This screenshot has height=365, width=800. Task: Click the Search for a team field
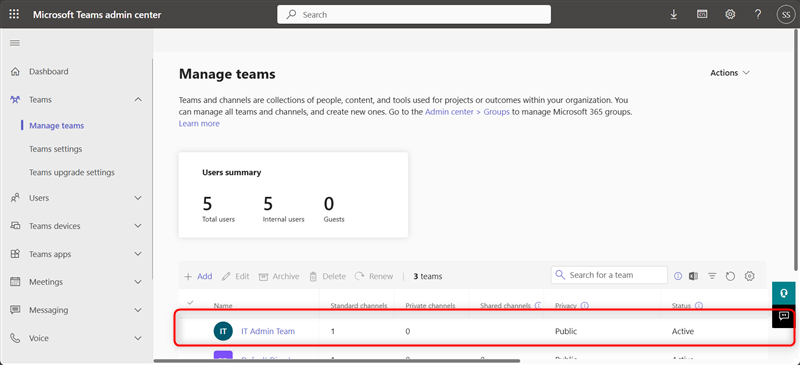pos(609,275)
